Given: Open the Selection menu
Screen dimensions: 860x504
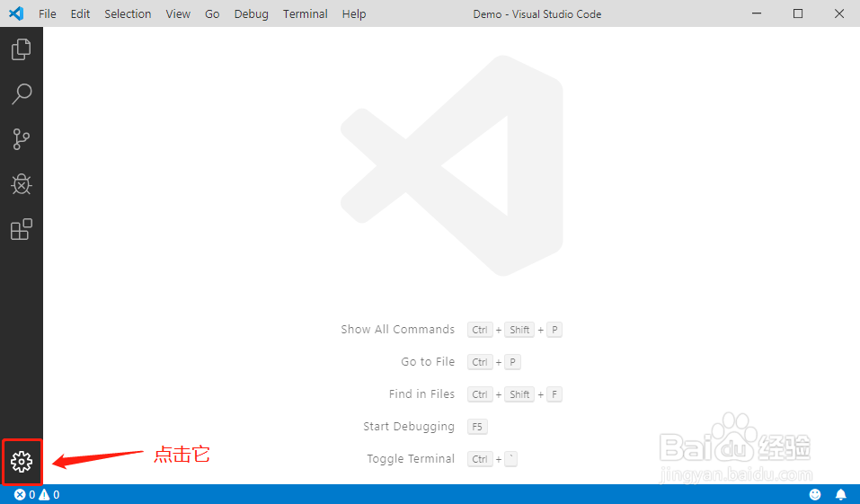Looking at the screenshot, I should tap(128, 13).
